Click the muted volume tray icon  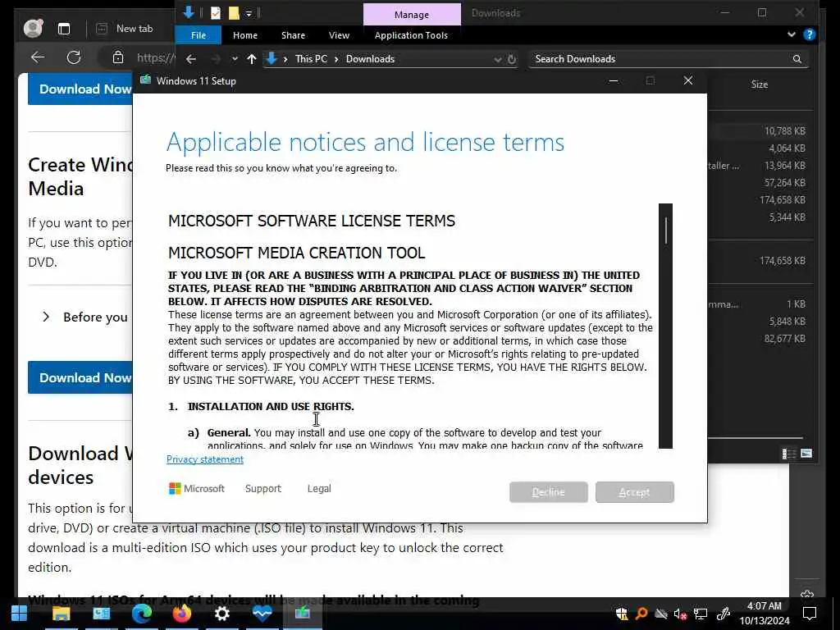click(x=680, y=614)
